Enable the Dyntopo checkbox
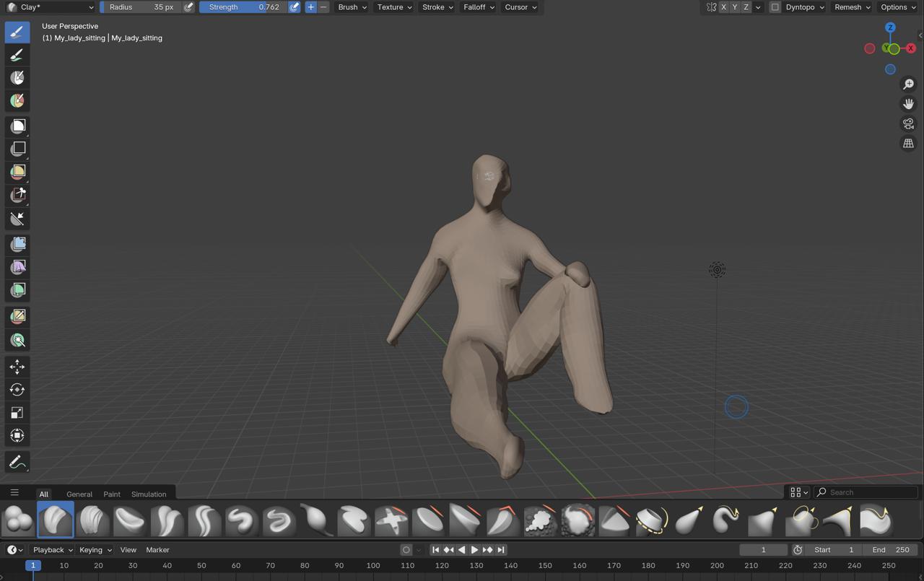This screenshot has width=924, height=581. coord(775,7)
